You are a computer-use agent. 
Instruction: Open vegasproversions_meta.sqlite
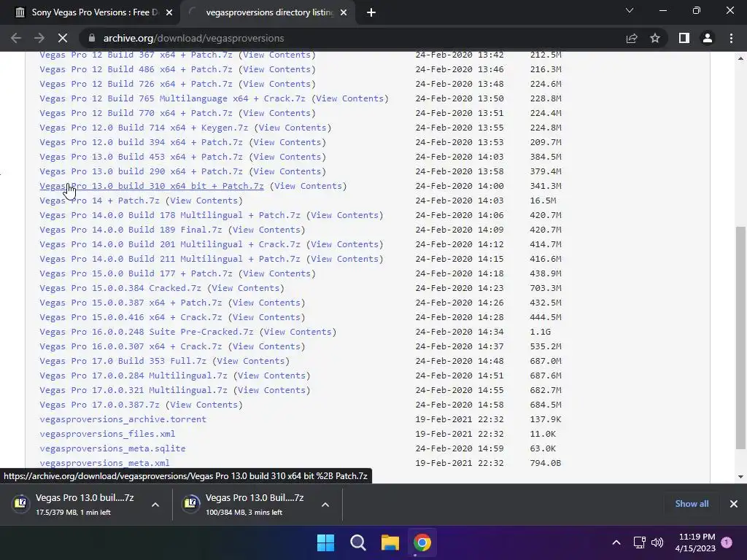112,448
